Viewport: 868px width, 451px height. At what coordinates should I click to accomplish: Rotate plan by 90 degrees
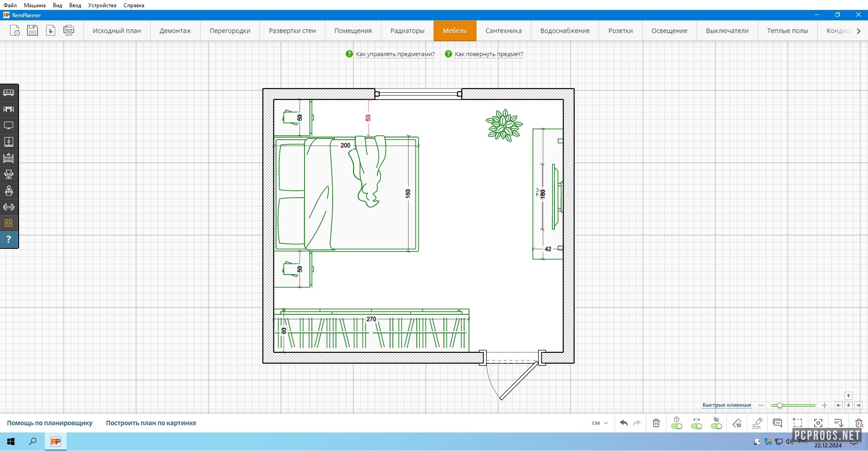[x=838, y=423]
